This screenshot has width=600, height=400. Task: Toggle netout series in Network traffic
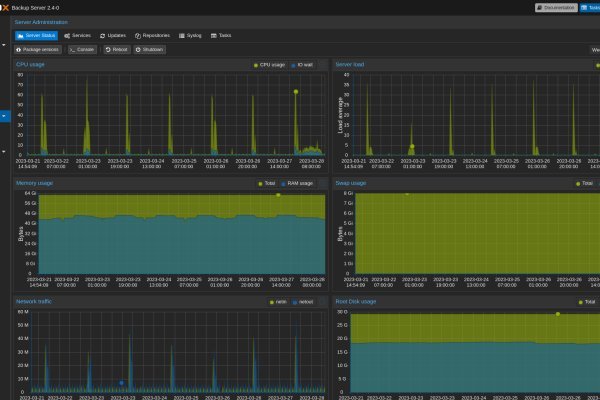pyautogui.click(x=303, y=302)
